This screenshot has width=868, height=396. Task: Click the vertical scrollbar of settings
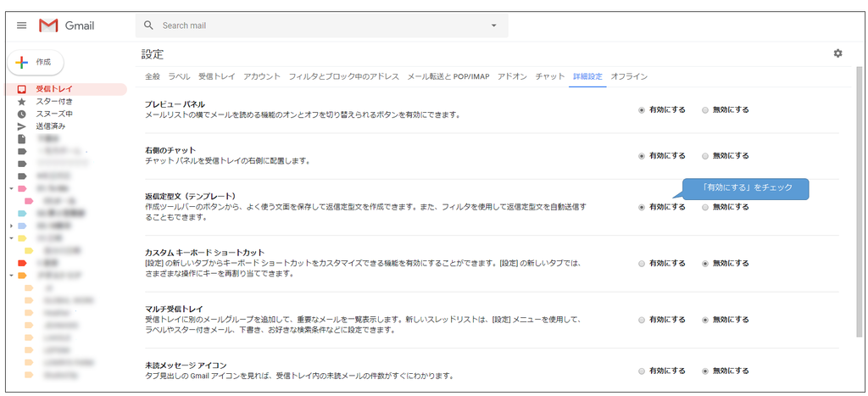tap(860, 202)
